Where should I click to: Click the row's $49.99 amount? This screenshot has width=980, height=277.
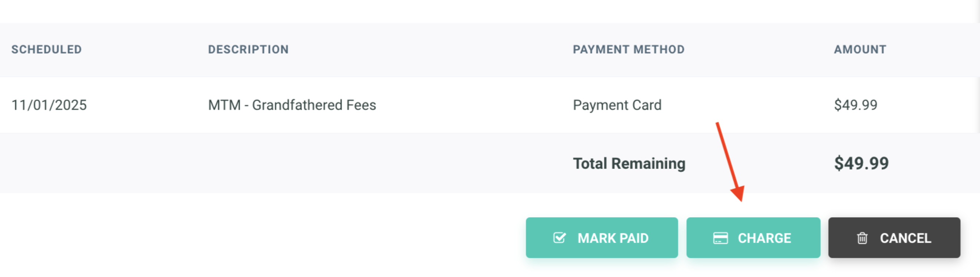(x=855, y=105)
